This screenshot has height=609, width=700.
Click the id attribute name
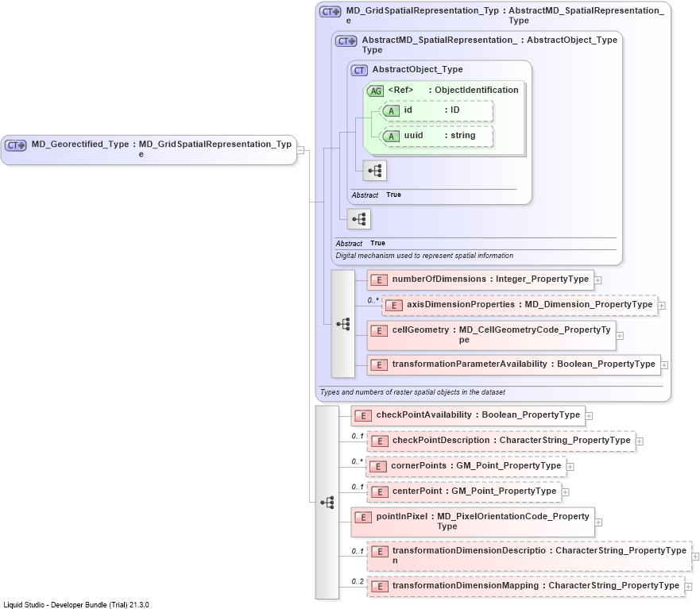(408, 110)
